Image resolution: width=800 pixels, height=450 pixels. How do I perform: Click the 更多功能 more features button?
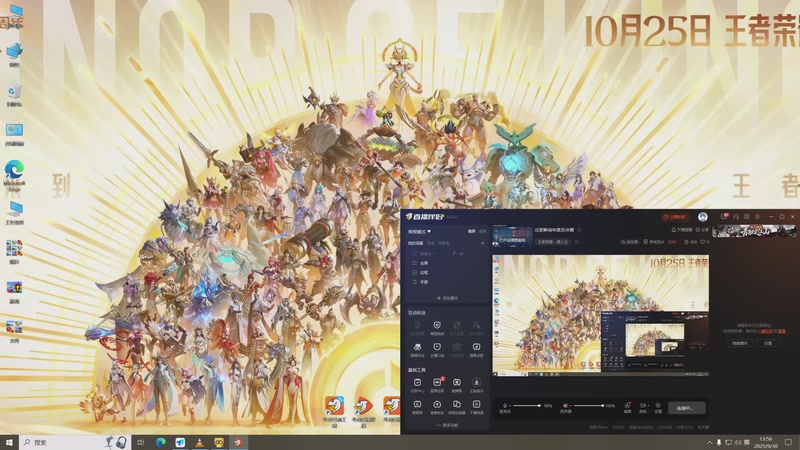(x=447, y=425)
